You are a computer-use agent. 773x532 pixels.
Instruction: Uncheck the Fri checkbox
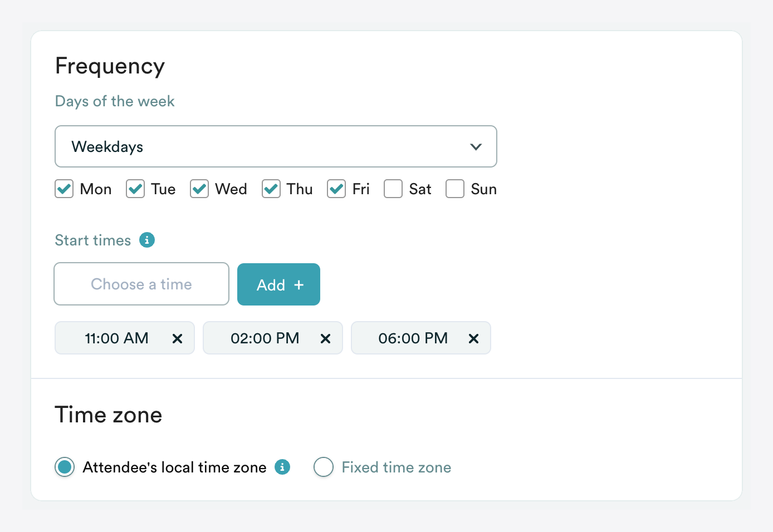pos(336,189)
